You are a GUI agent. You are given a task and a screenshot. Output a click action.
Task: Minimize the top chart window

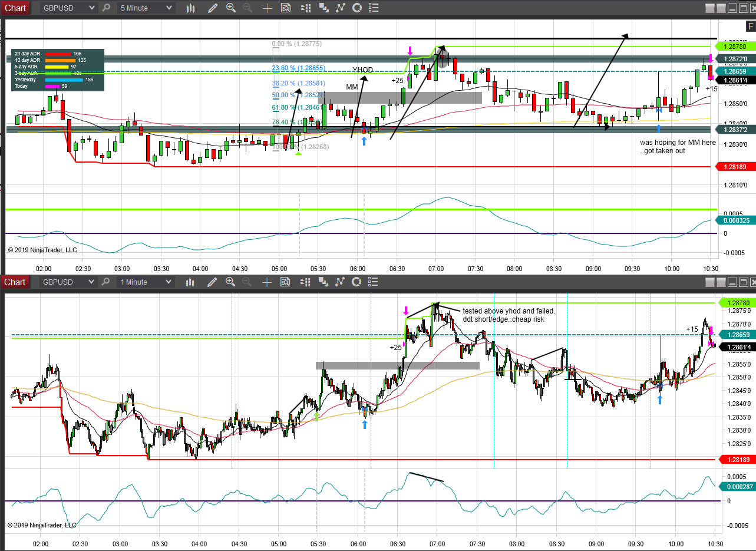[732, 8]
